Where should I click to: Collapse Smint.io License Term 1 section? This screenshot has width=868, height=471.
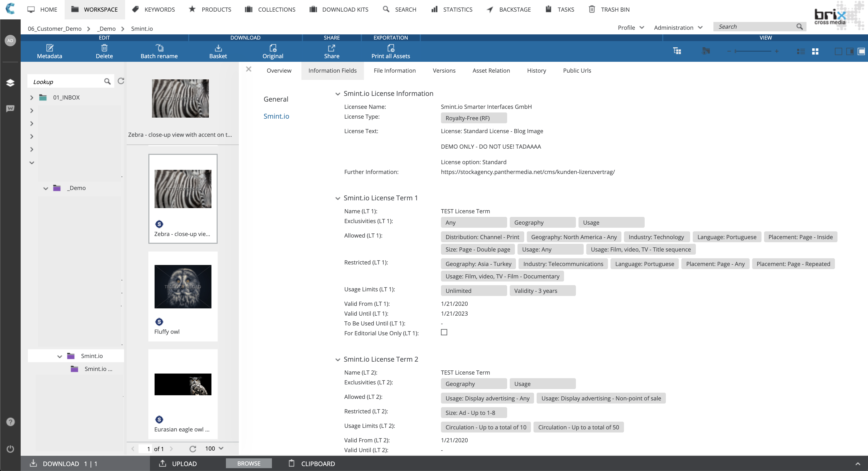(337, 199)
